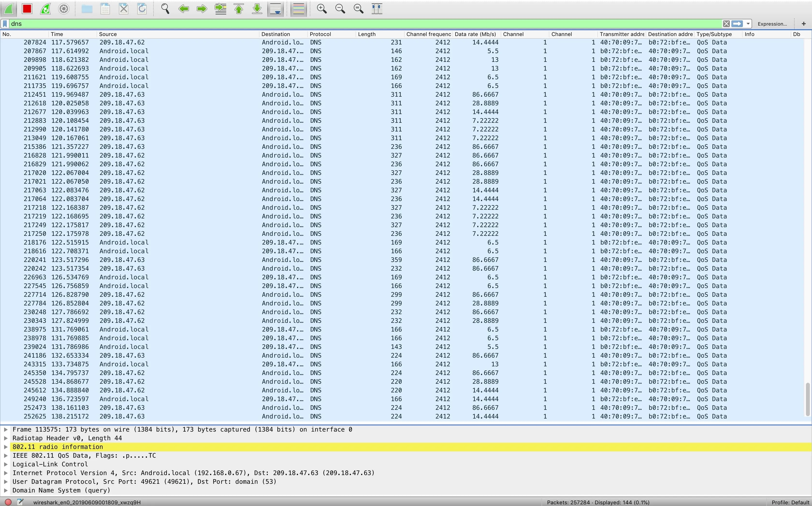Apply the display filter arrow
The image size is (812, 506).
[737, 24]
